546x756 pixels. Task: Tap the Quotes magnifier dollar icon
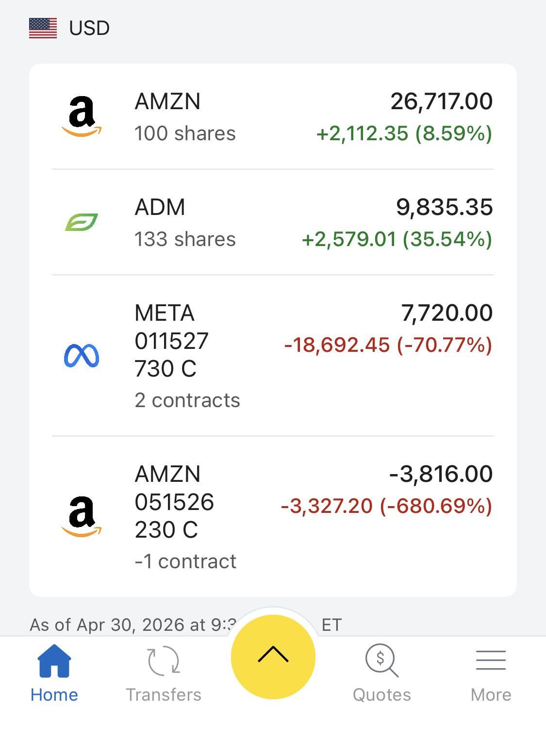[381, 660]
